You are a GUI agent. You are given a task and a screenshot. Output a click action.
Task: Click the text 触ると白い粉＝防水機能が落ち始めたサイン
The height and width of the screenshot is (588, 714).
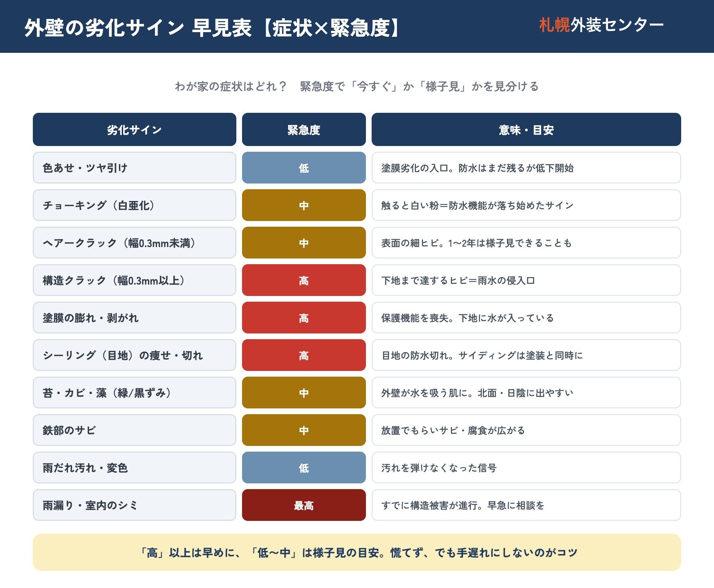(x=477, y=206)
